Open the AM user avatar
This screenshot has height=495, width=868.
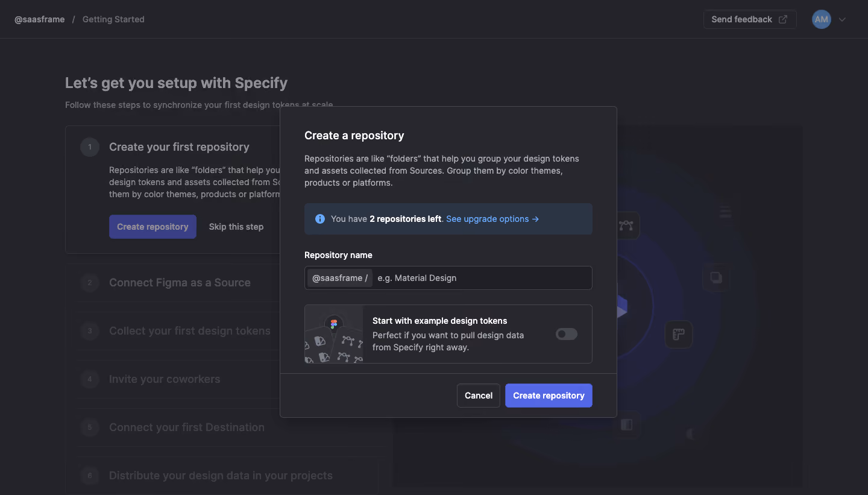pos(821,19)
